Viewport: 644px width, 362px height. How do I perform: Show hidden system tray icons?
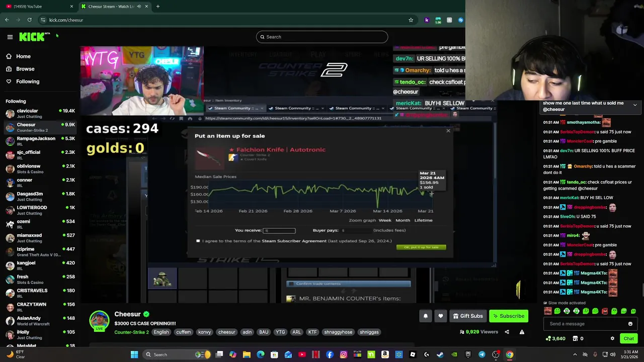click(575, 354)
